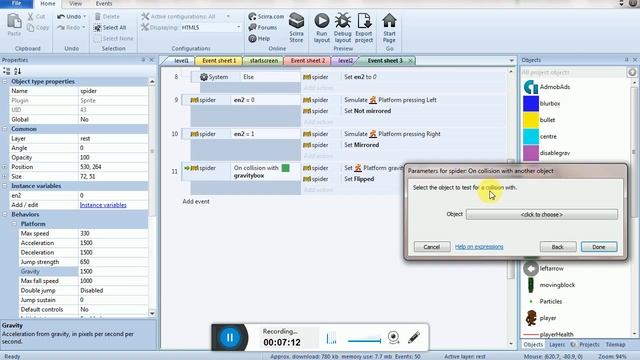Close the Event sheet 3 tab
Image resolution: width=640 pixels, height=360 pixels.
[410, 60]
